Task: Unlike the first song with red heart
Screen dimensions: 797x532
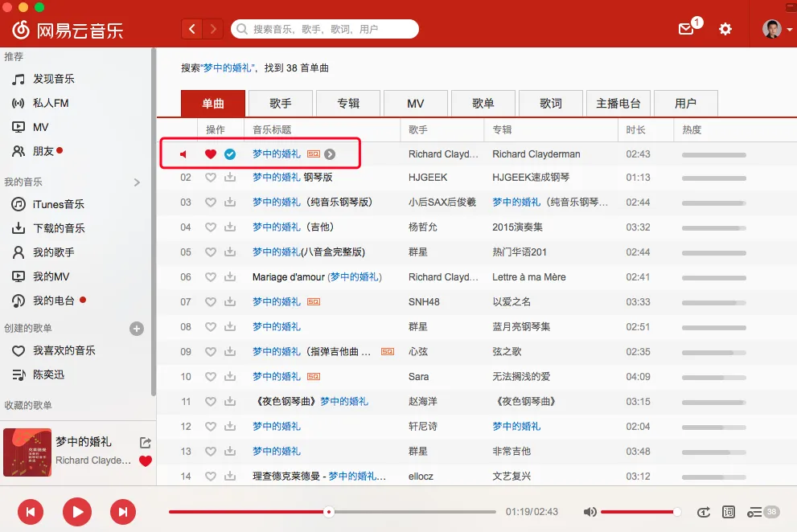Action: click(x=211, y=154)
